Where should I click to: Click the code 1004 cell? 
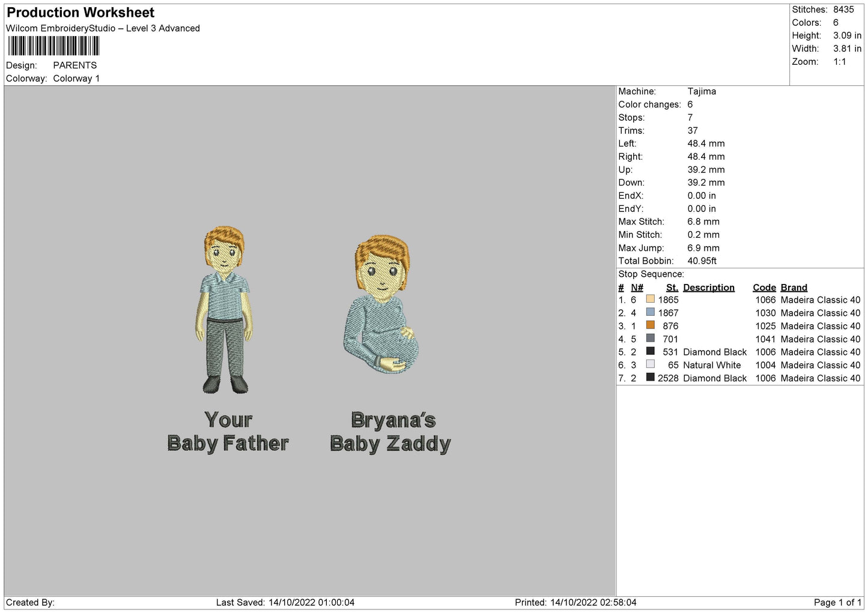[x=765, y=365]
